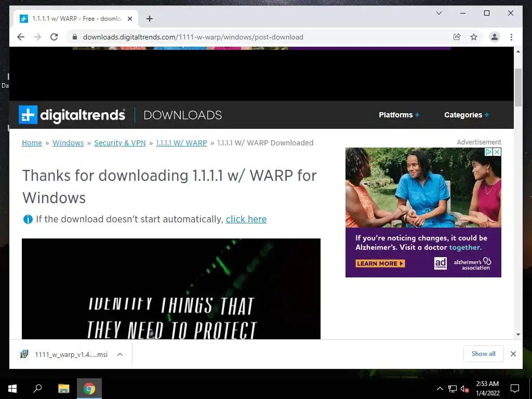
Task: Open the 1.1.1.1 W/ WARP breadcrumb
Action: pyautogui.click(x=181, y=143)
